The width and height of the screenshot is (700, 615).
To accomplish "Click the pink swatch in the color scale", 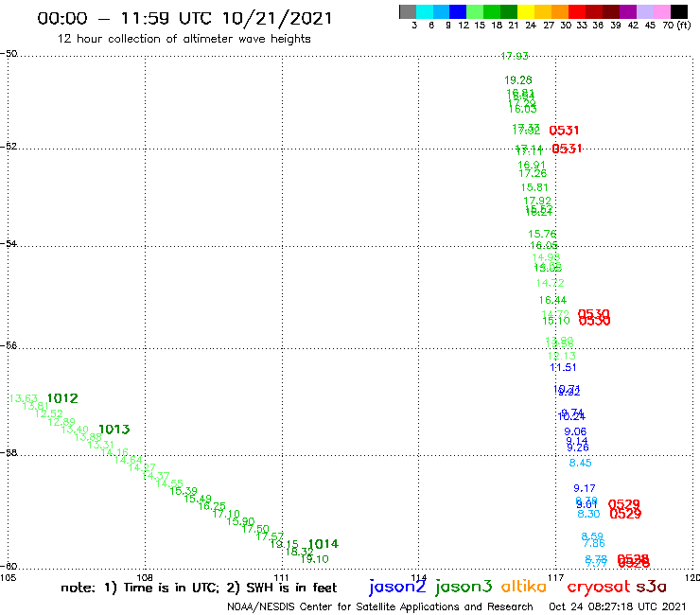I will coord(662,11).
